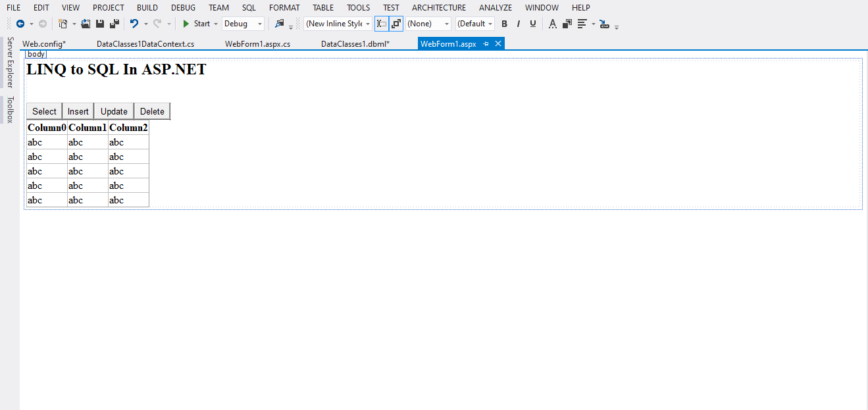Expand the Alignment options dropdown arrow

point(594,24)
